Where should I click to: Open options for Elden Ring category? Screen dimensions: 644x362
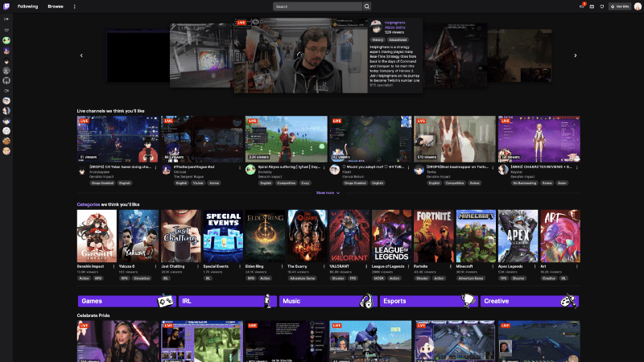[x=283, y=266]
